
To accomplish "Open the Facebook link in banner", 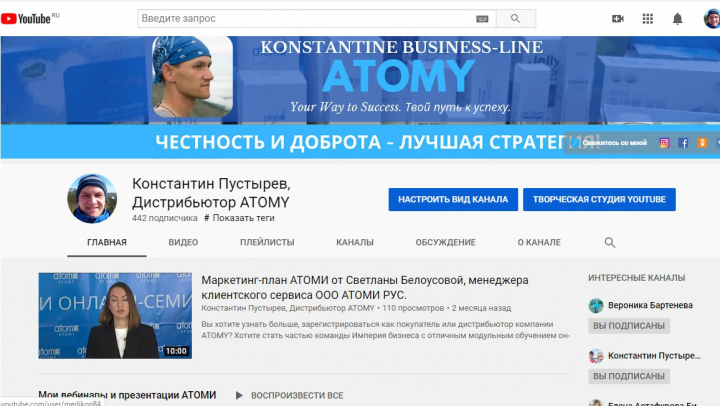I will coord(683,143).
